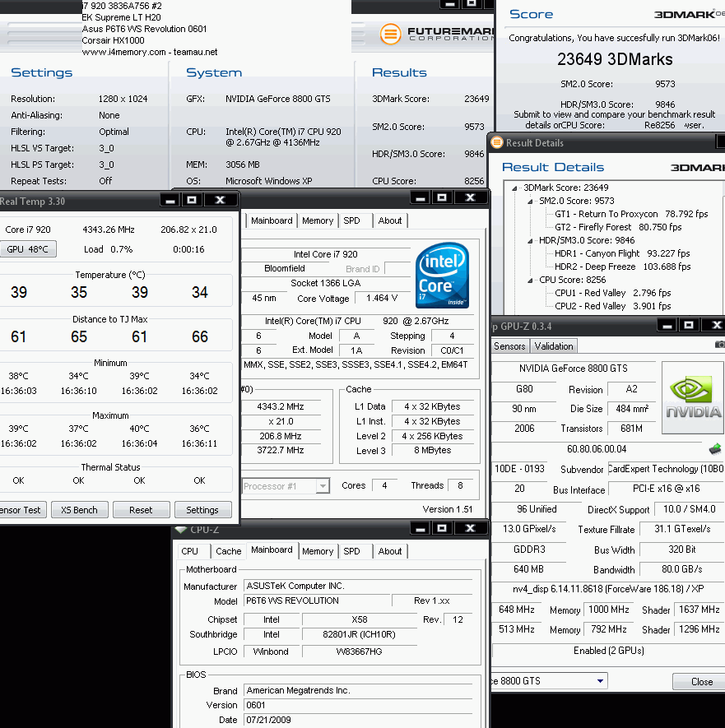Click the Threads count 8 field
The width and height of the screenshot is (725, 728).
pos(460,485)
